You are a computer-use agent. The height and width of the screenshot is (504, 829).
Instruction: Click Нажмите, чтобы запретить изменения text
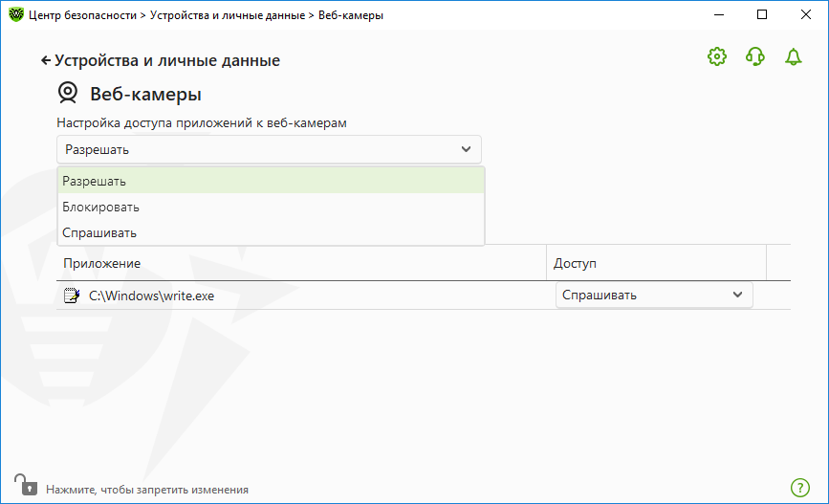tap(147, 490)
